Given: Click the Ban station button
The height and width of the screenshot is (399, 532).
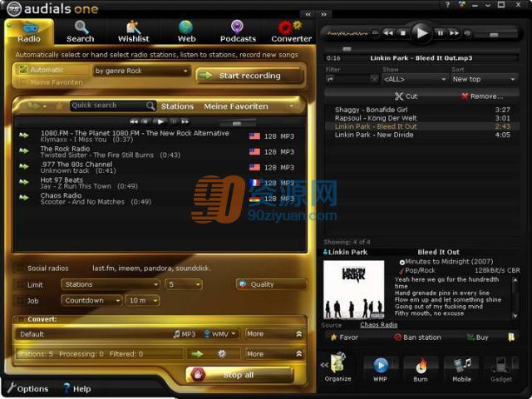Looking at the screenshot, I should 417,337.
